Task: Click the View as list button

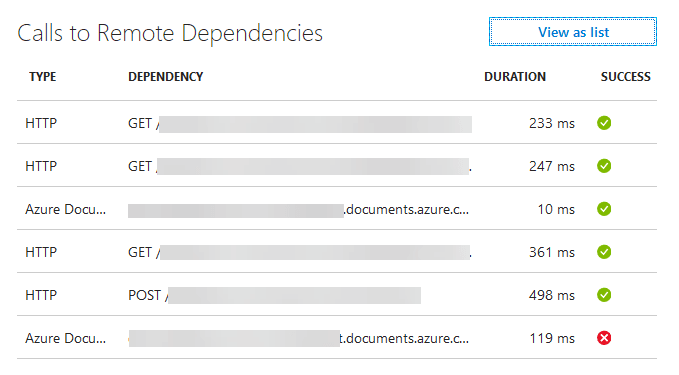Action: coord(572,32)
